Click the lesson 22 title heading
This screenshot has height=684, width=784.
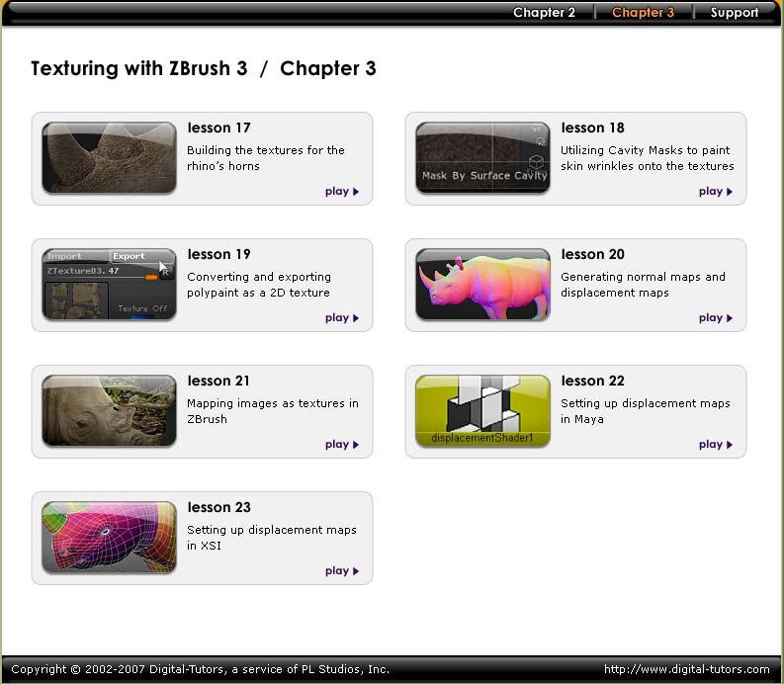[x=592, y=381]
